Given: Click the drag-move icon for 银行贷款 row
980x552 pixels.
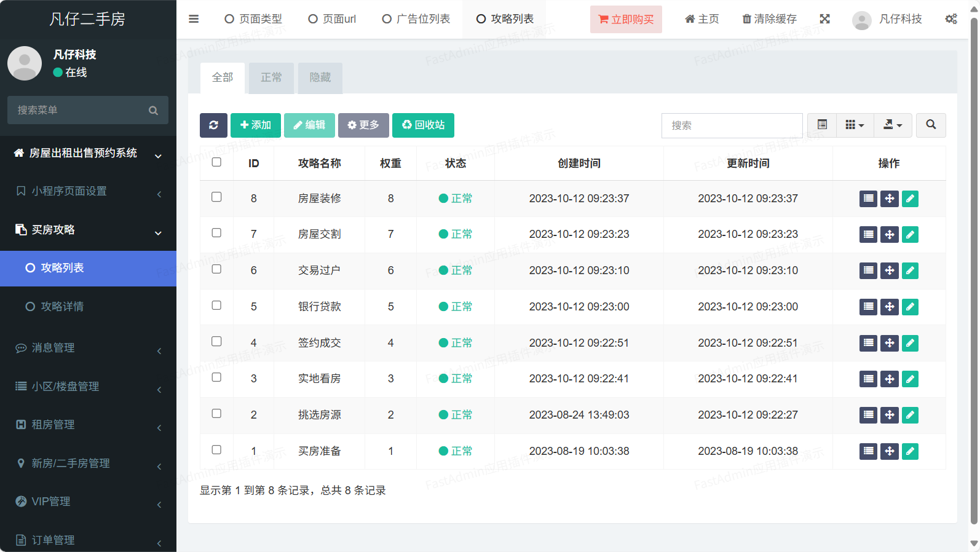Looking at the screenshot, I should tap(889, 307).
